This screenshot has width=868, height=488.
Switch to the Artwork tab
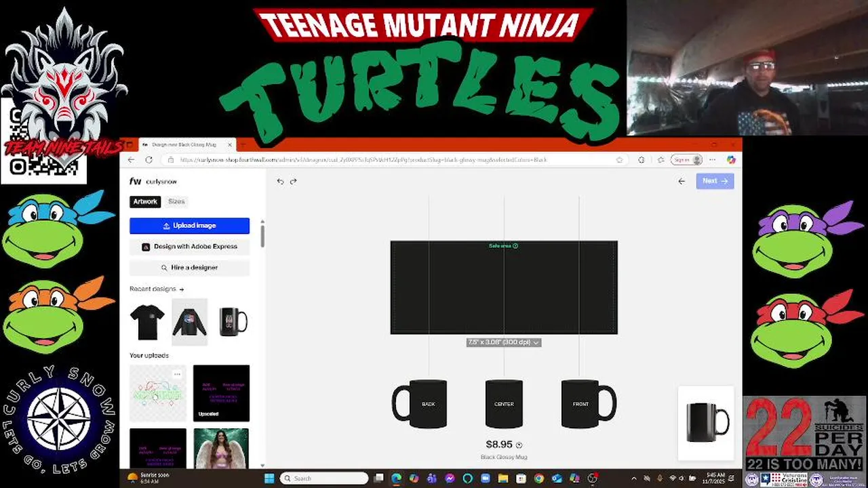(x=145, y=201)
